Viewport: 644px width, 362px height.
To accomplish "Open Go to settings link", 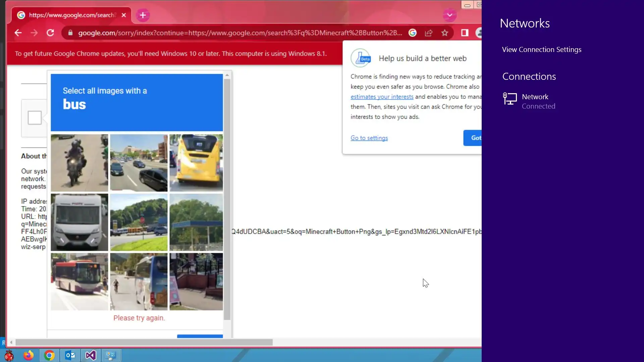I will click(x=369, y=138).
